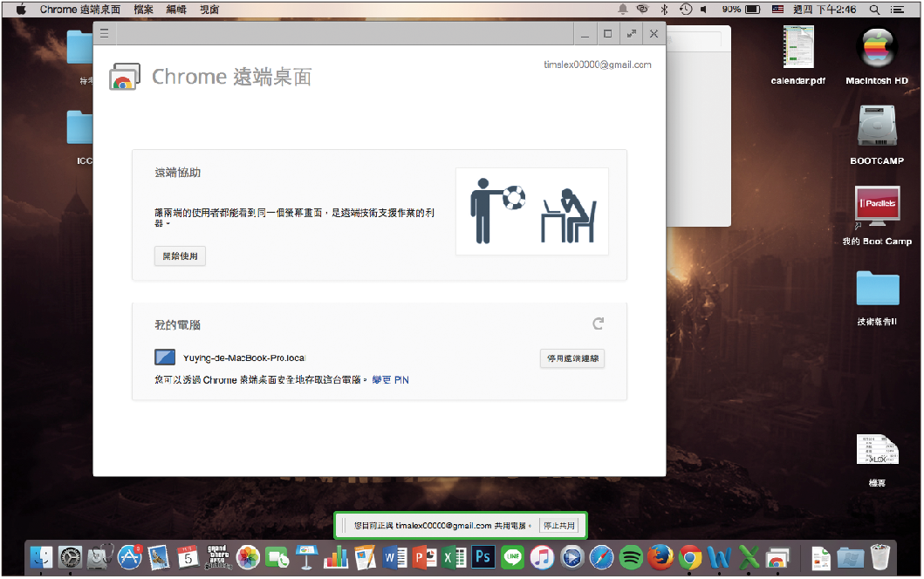Open Google Chrome from the Dock
Image resolution: width=924 pixels, height=579 pixels.
pos(690,556)
